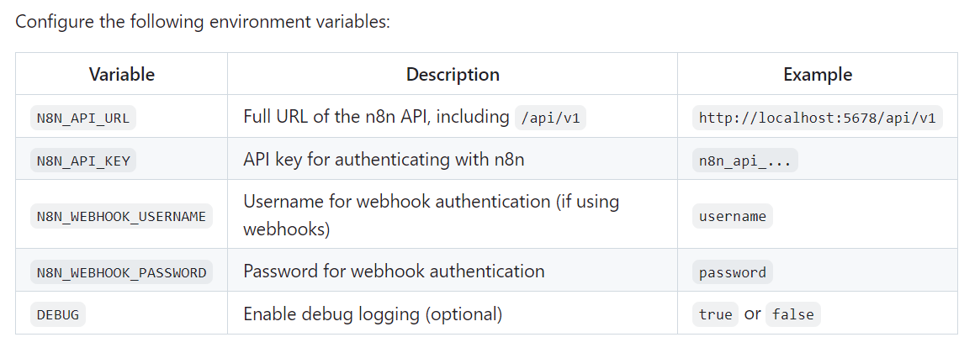Viewport: 980px width, 353px height.
Task: Click the http://localhost:5678/api/v1 example URL
Action: pos(818,118)
